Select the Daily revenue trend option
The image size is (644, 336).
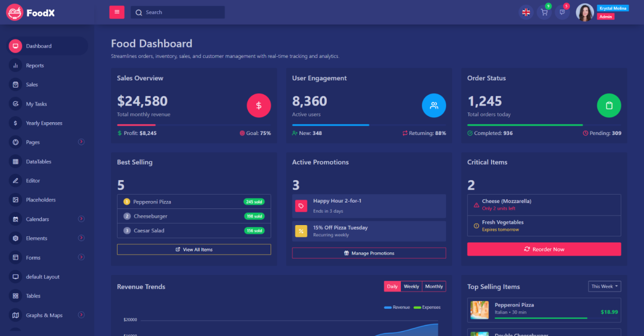pos(392,287)
